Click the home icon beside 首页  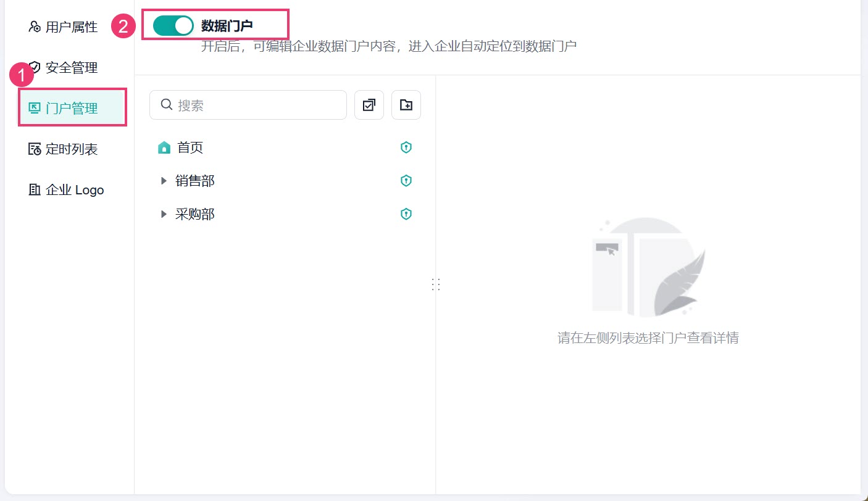pyautogui.click(x=164, y=147)
